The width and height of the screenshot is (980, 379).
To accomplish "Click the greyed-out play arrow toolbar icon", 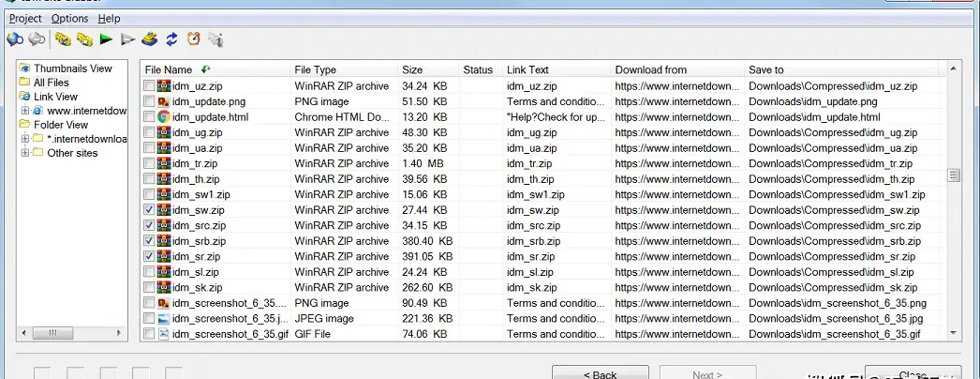I will (127, 39).
